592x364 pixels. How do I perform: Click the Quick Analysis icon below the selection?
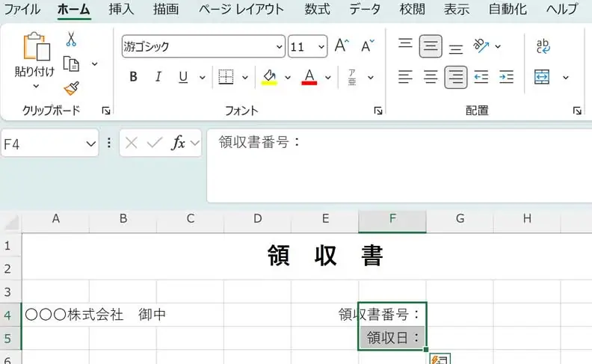click(440, 359)
